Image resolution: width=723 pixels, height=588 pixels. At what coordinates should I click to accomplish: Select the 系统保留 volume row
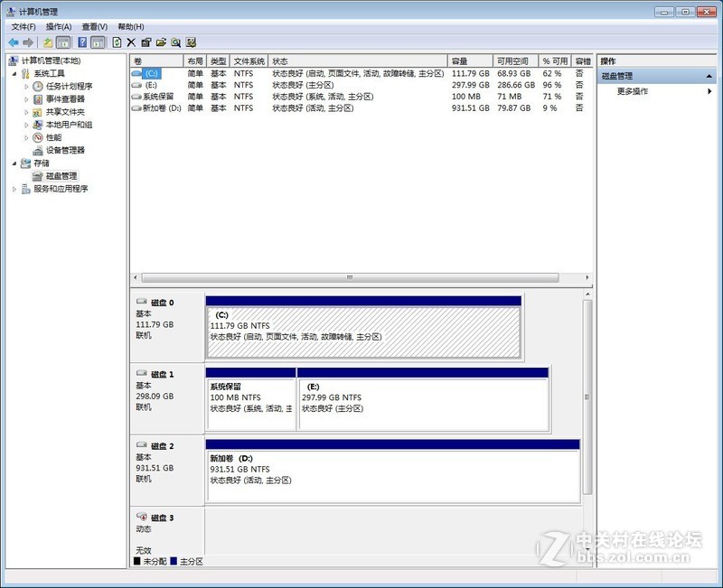click(x=361, y=97)
